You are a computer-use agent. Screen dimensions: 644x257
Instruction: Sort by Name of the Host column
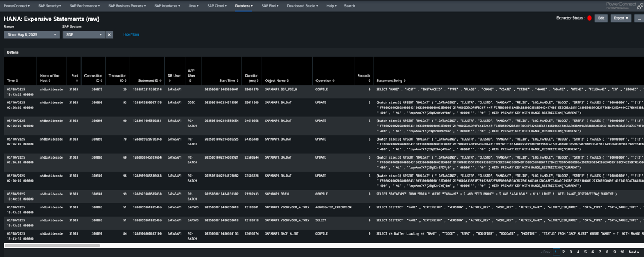(50, 78)
